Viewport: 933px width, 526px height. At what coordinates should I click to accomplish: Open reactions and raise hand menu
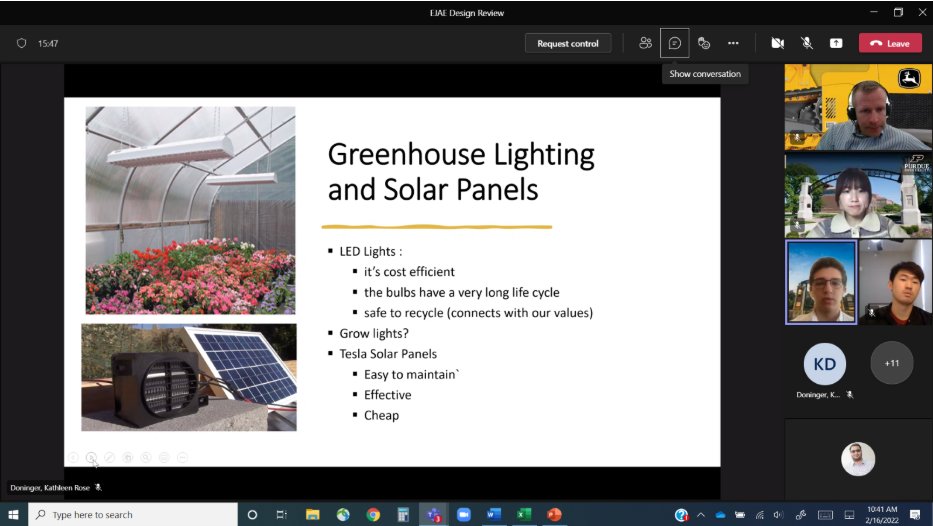[704, 43]
